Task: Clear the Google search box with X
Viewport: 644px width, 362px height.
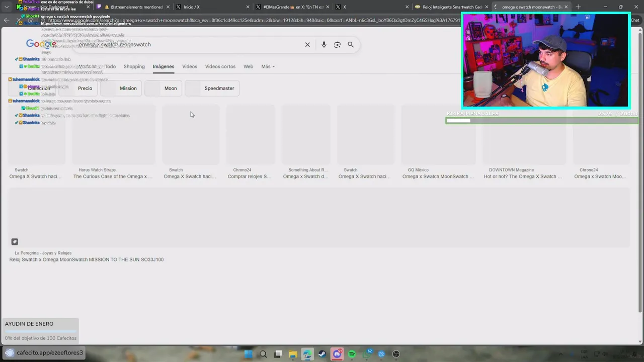Action: (x=307, y=45)
